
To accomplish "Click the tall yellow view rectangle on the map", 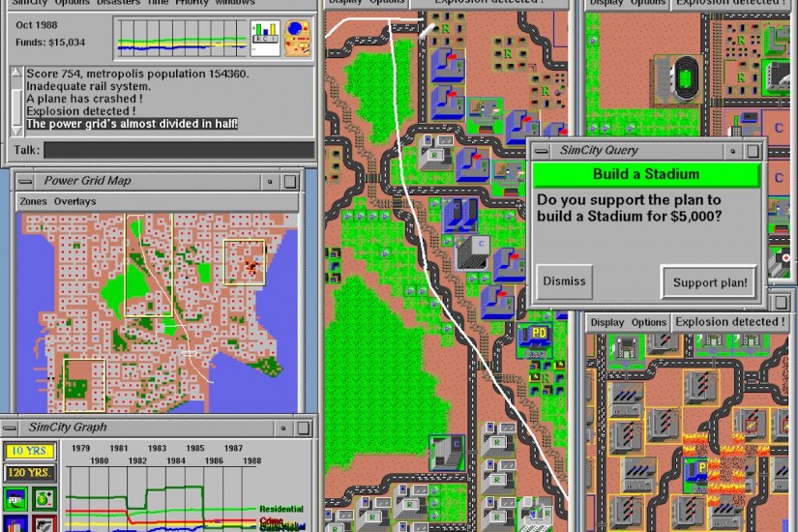I will coord(149,265).
